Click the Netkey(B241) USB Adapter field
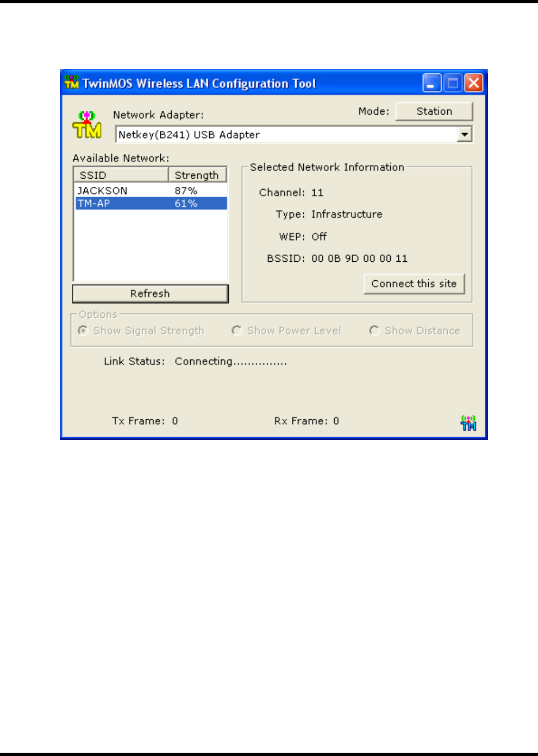 click(x=294, y=134)
